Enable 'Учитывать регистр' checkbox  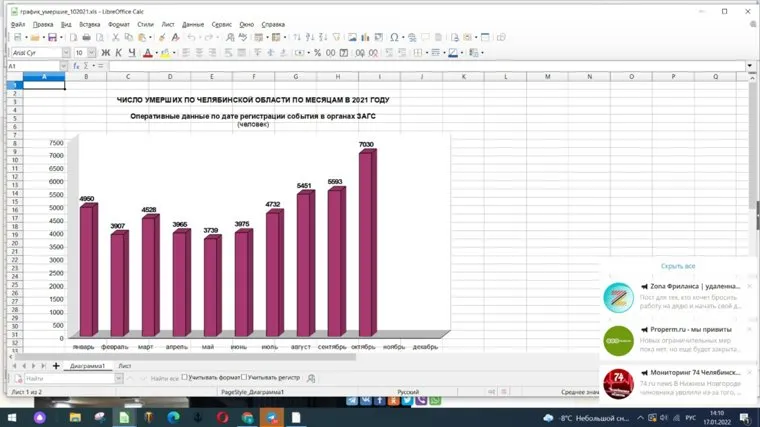244,378
